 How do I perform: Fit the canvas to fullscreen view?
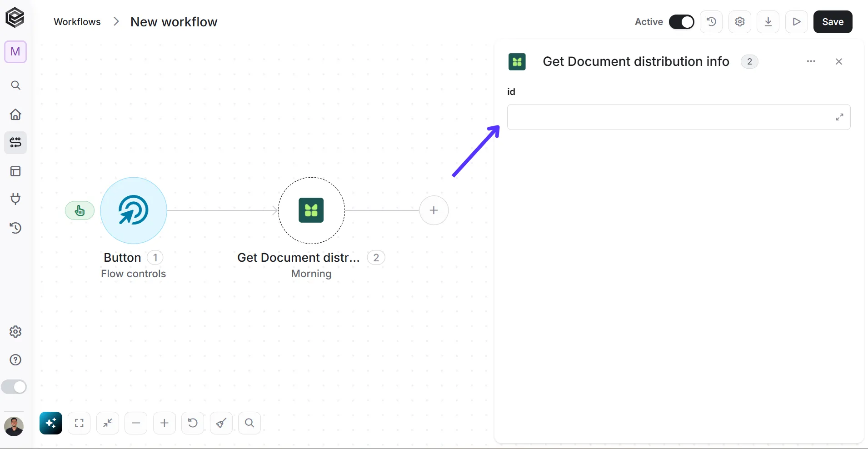pyautogui.click(x=79, y=423)
